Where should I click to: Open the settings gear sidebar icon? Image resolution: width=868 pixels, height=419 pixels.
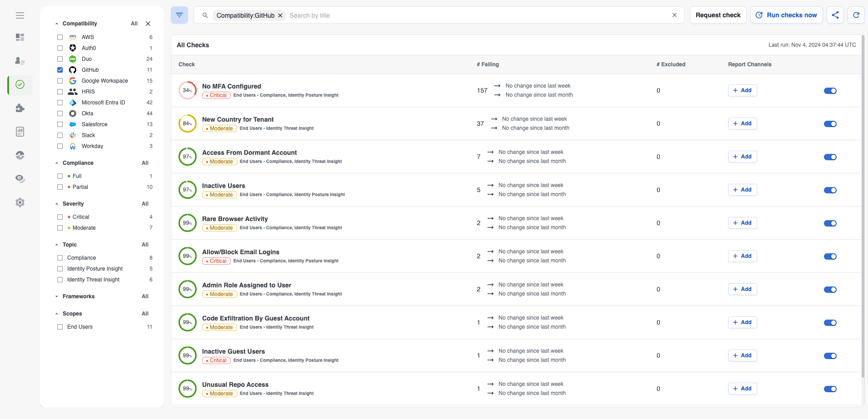pos(20,202)
